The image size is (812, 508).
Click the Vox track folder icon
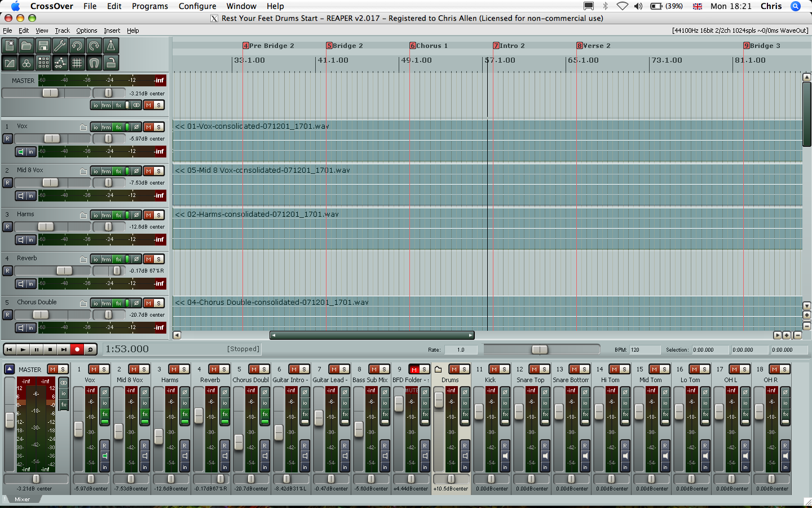click(x=83, y=127)
